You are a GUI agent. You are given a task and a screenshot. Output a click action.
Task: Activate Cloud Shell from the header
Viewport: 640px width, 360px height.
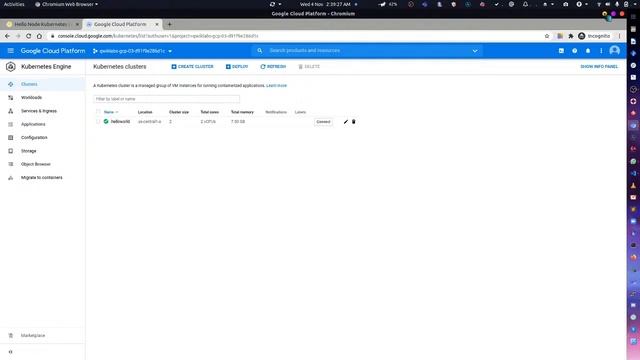point(561,51)
